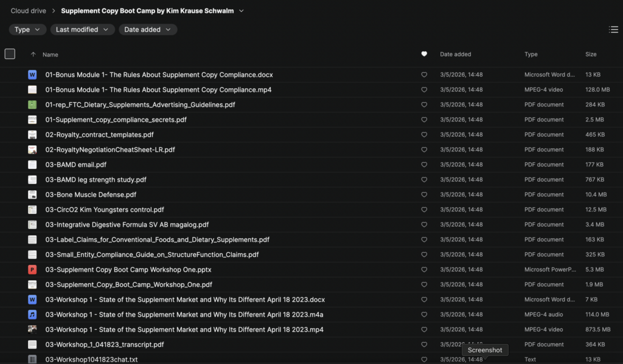Select 03-Workshop1041823chat.txt file name
Viewport: 623px width, 364px height.
[91, 359]
